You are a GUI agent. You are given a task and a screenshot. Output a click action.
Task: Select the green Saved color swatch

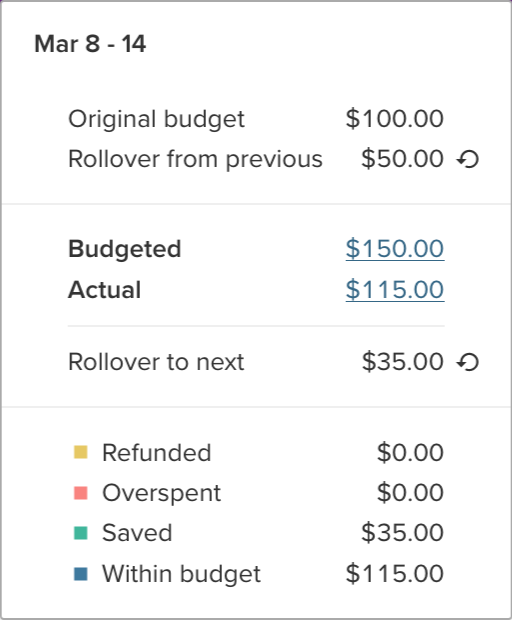81,533
